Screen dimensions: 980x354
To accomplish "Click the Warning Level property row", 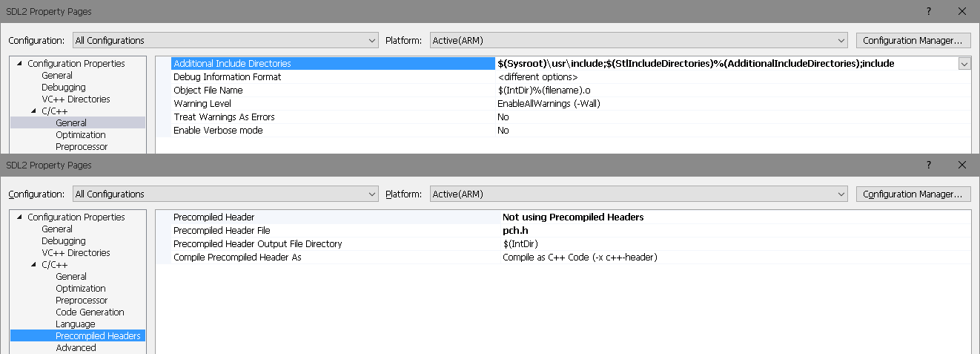I will 202,104.
